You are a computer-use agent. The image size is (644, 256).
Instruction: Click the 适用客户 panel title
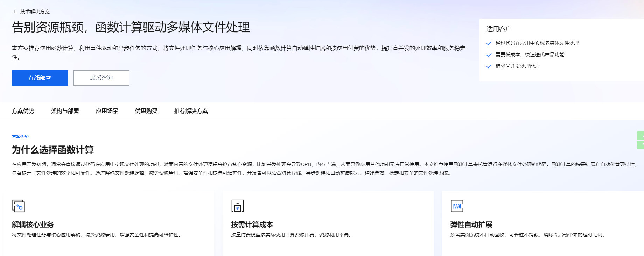(x=499, y=29)
